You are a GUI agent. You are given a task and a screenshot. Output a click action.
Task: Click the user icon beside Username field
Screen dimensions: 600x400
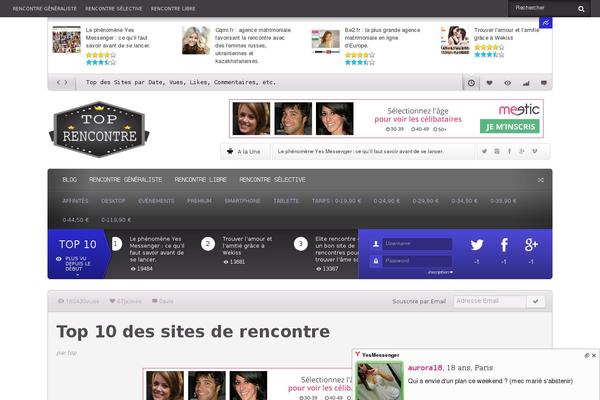pos(376,244)
